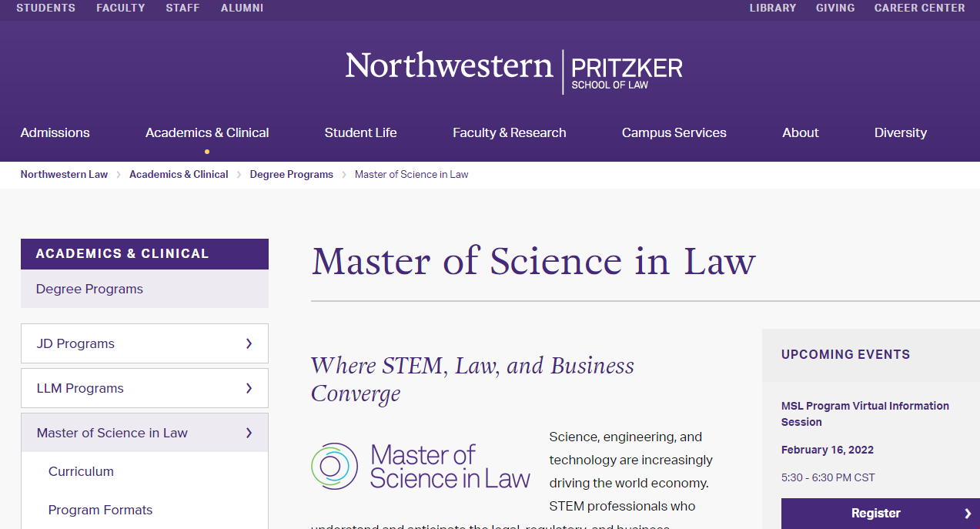Click the Northwestern Pritzker School of Law logo

pyautogui.click(x=513, y=72)
